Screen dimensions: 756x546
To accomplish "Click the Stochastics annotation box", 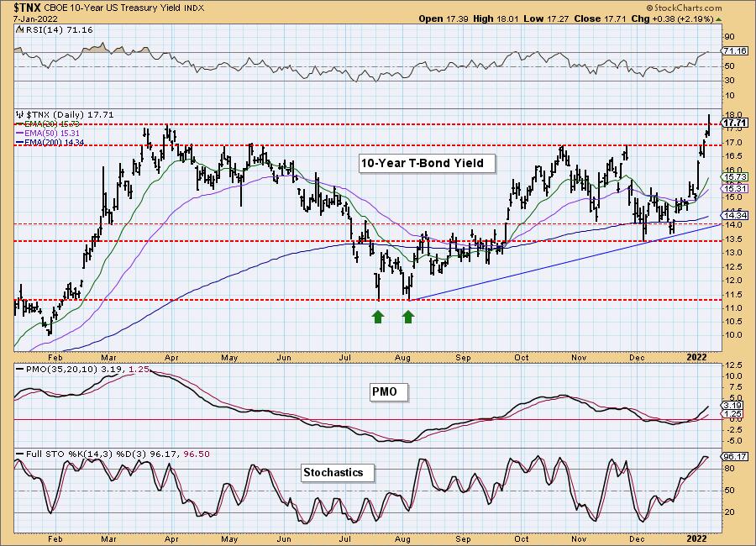I will point(338,473).
